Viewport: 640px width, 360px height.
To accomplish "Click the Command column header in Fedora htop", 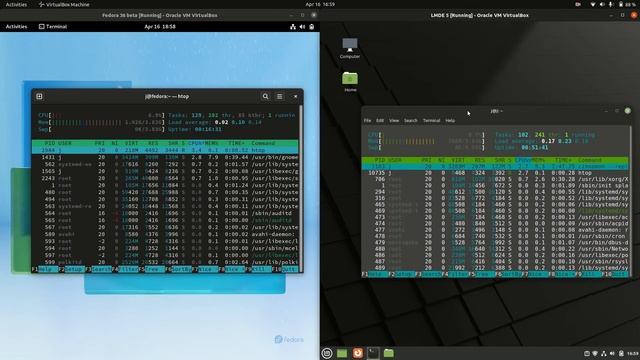I will [263, 143].
